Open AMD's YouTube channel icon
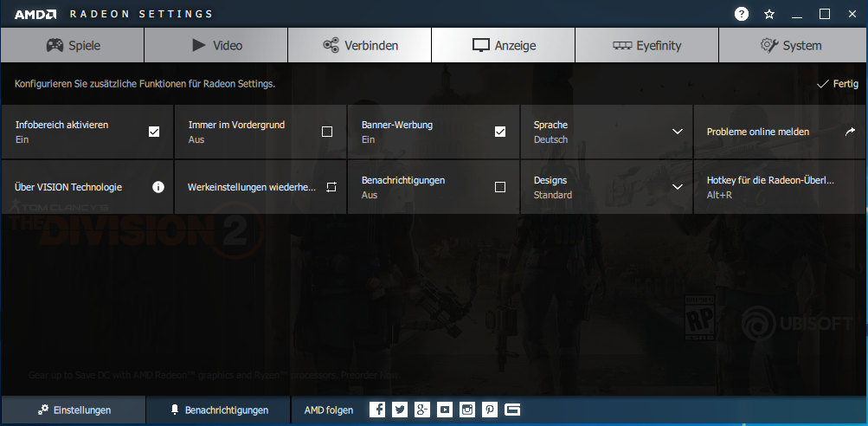The image size is (868, 426). click(445, 410)
